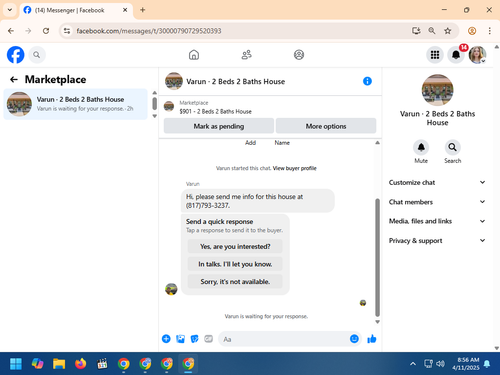Screen dimensions: 500x375
Task: Open conversation information blue icon
Action: tap(367, 81)
